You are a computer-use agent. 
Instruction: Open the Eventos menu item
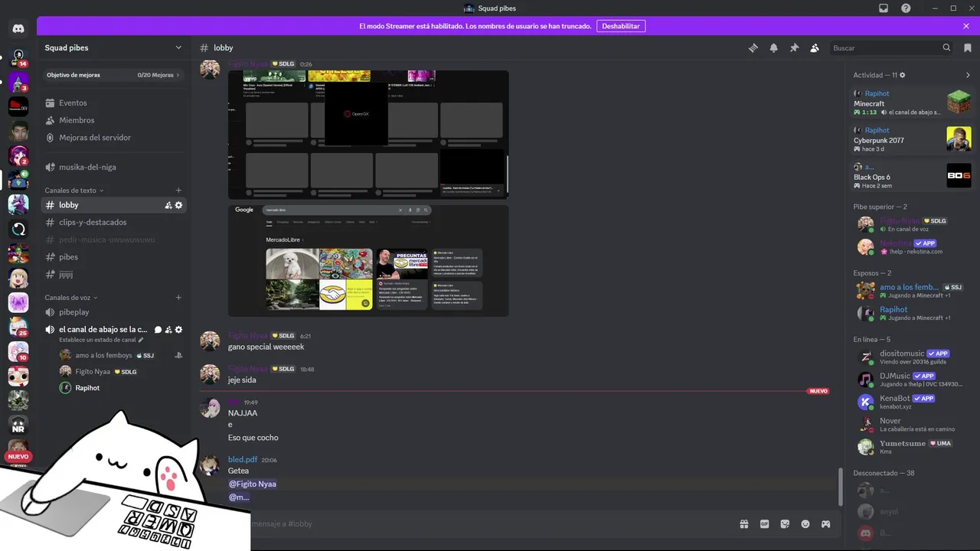click(x=113, y=103)
